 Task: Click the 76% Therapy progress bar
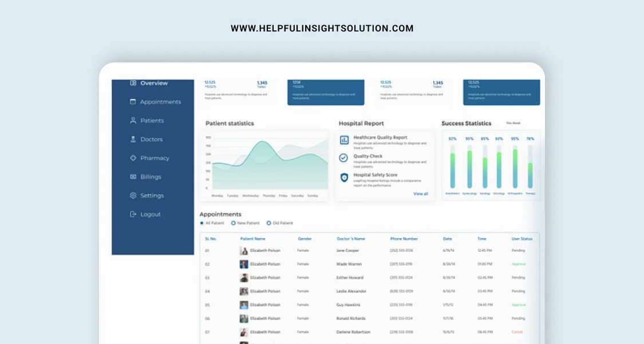click(530, 167)
